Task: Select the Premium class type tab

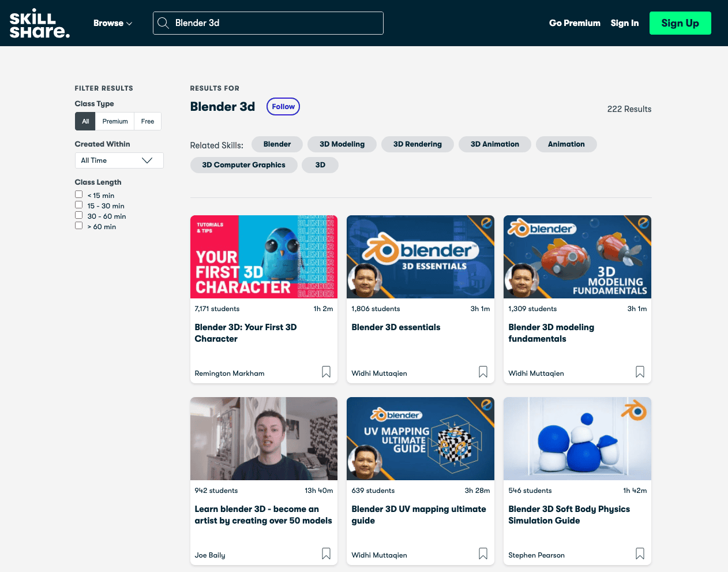Action: click(115, 121)
